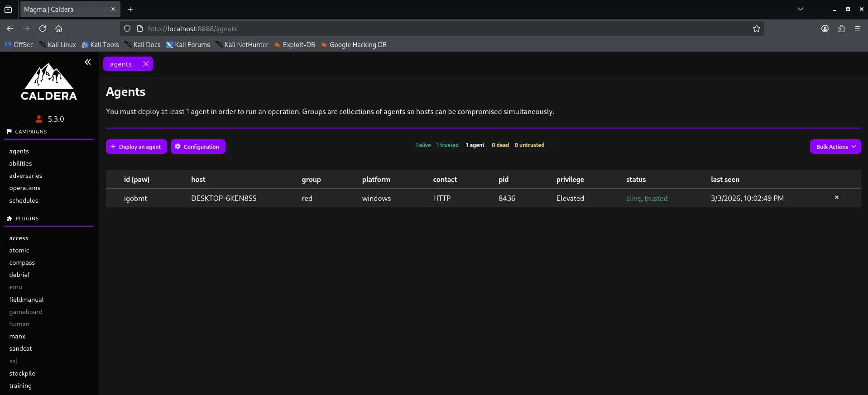868x395 pixels.
Task: Go to browser home page
Action: point(58,29)
